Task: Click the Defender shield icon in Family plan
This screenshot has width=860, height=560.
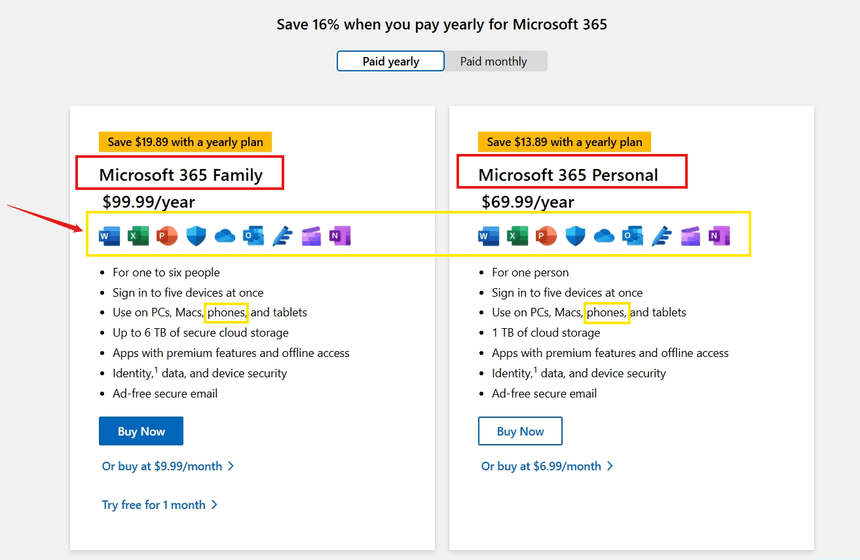Action: pos(196,237)
